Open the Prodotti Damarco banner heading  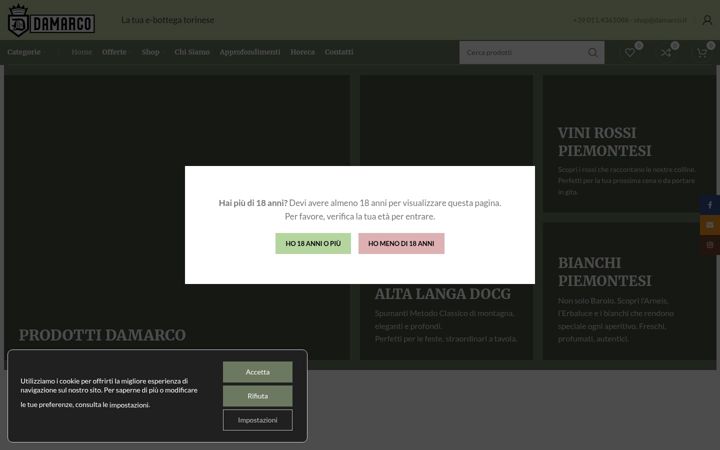pyautogui.click(x=102, y=335)
